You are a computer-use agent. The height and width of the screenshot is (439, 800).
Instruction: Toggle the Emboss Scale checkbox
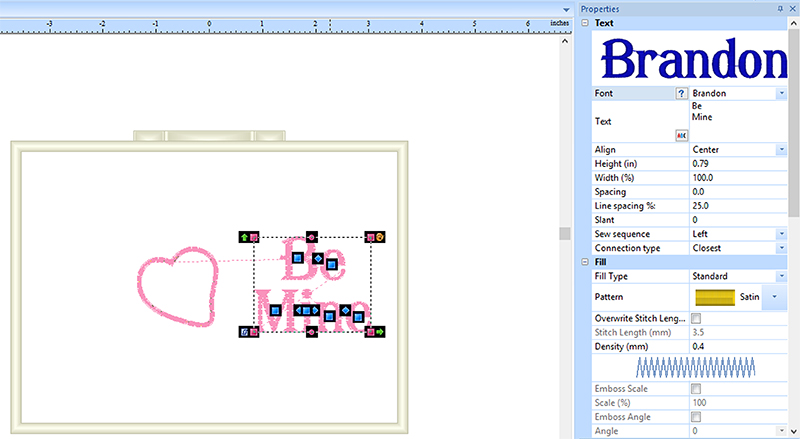pyautogui.click(x=696, y=388)
